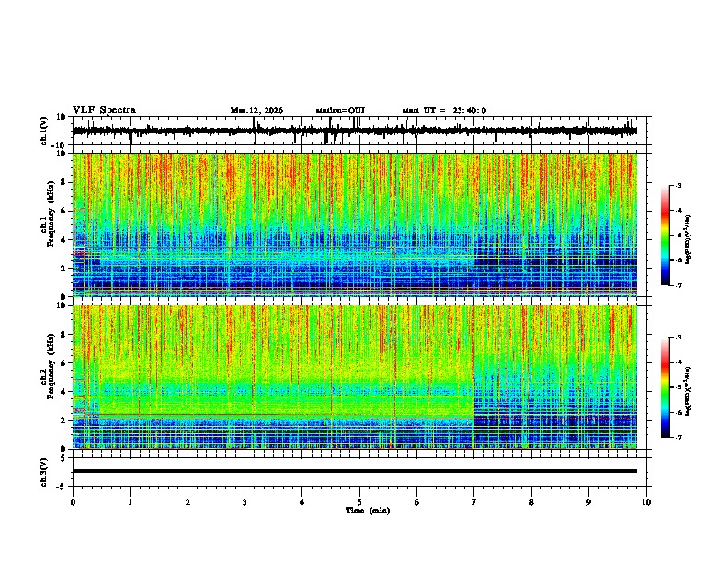Click the 'ch.1(V)' waveform axis label
Screen dimensions: 728x563
pos(44,131)
